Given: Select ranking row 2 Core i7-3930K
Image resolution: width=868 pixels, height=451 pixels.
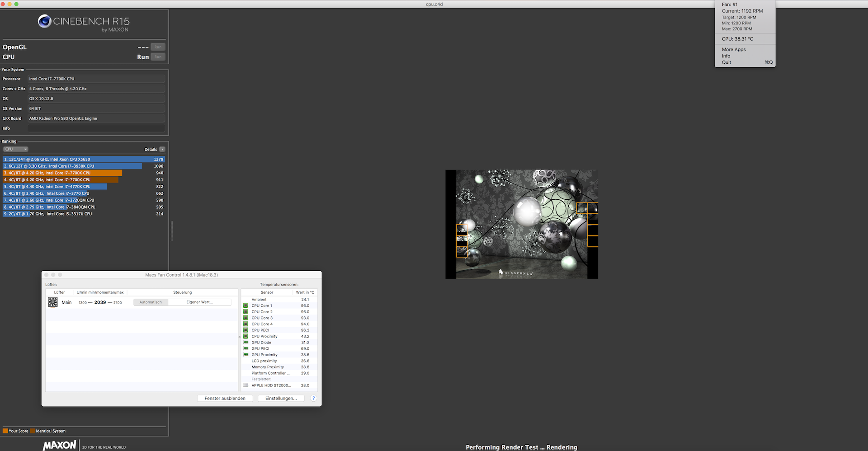Looking at the screenshot, I should pyautogui.click(x=84, y=166).
